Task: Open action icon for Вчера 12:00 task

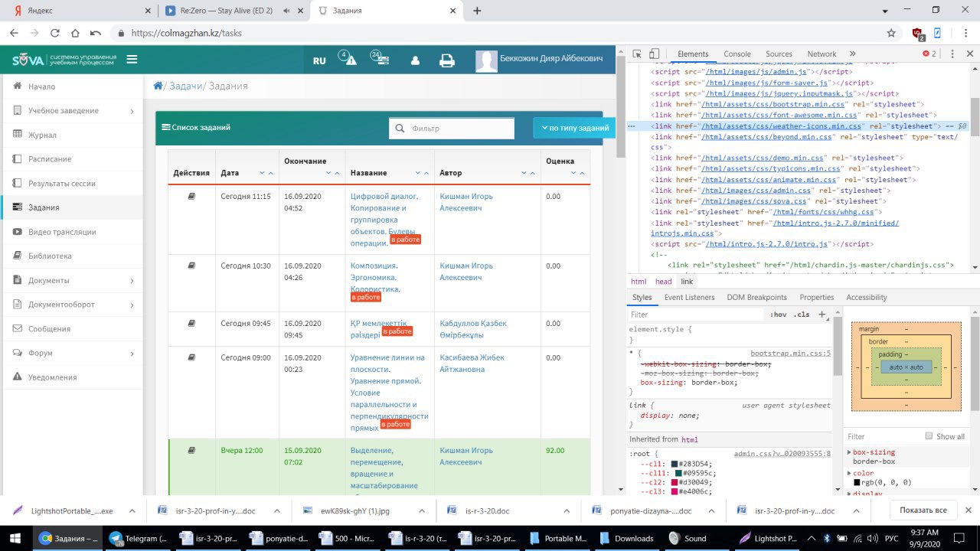Action: tap(192, 451)
